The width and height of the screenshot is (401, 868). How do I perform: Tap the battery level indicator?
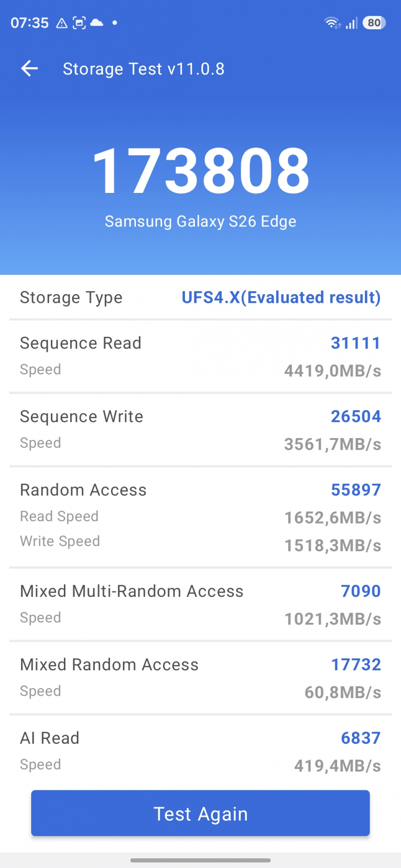374,23
